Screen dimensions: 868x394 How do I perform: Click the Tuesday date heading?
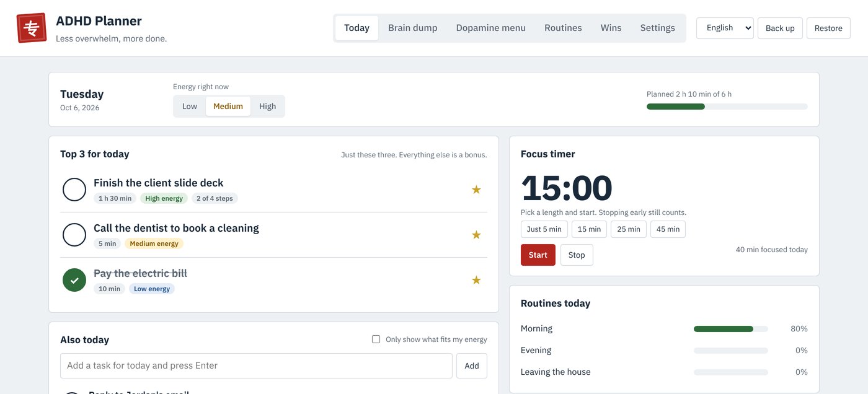point(82,94)
